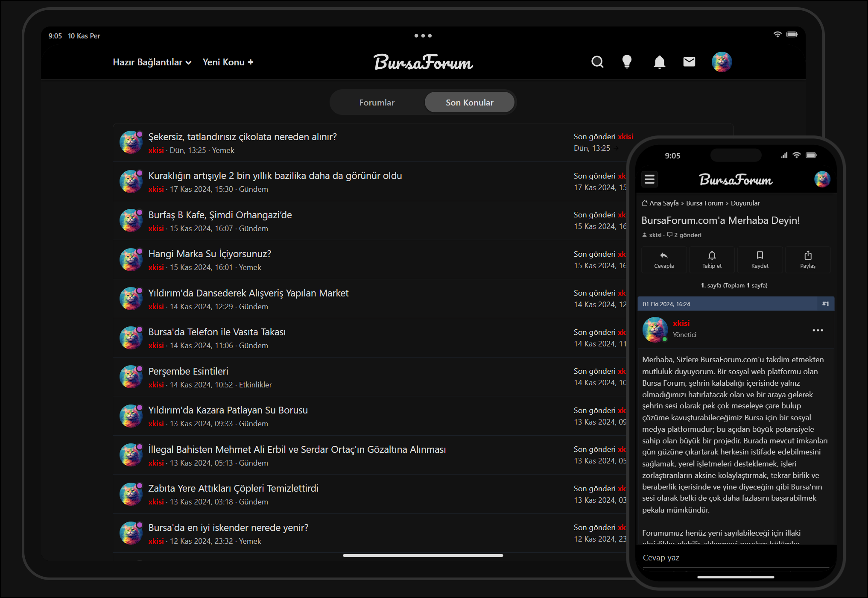Click Bursa Forum breadcrumb link

point(704,203)
